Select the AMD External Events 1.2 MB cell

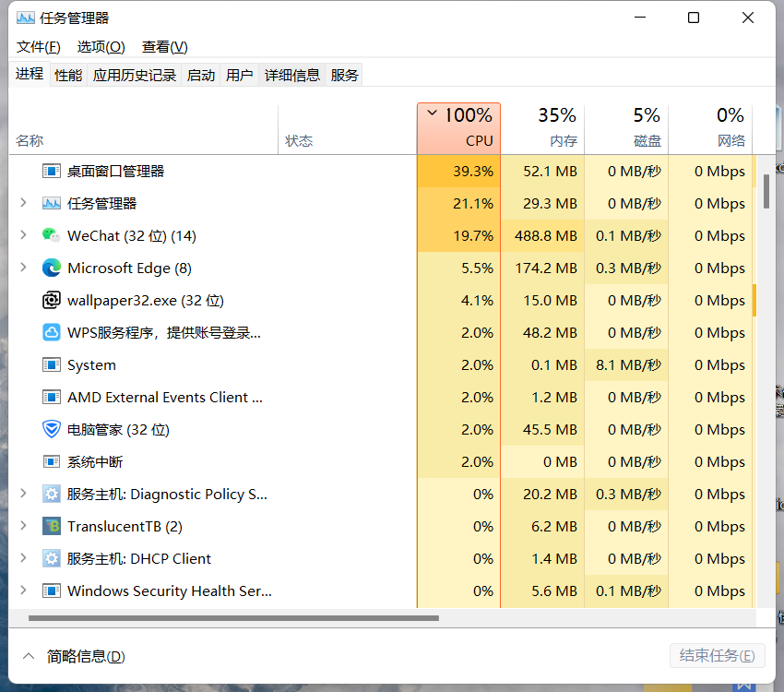pyautogui.click(x=543, y=397)
